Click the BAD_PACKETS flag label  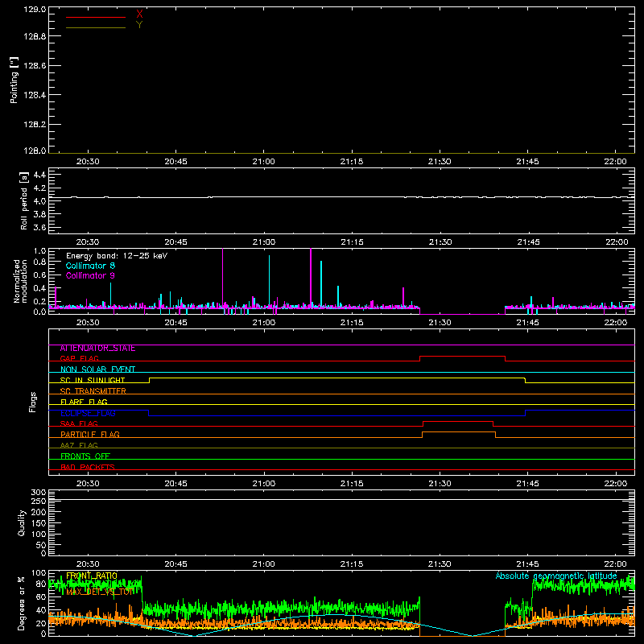click(x=88, y=467)
